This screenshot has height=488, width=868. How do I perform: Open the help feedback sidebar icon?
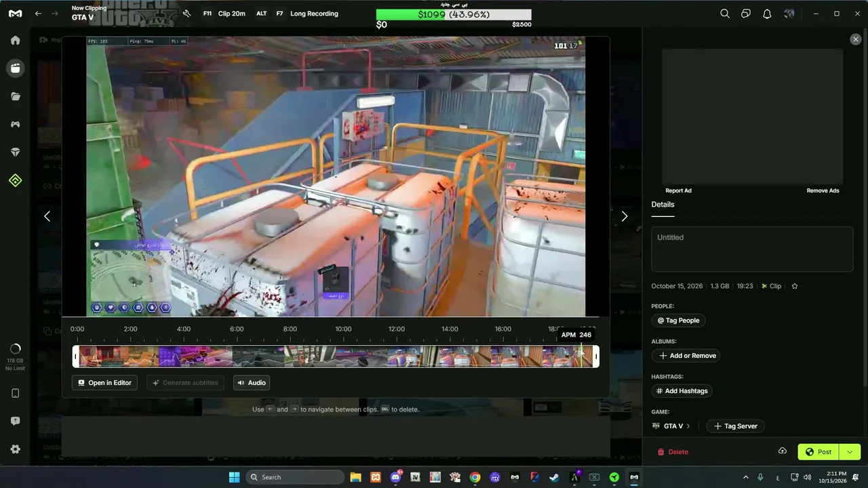pos(15,421)
